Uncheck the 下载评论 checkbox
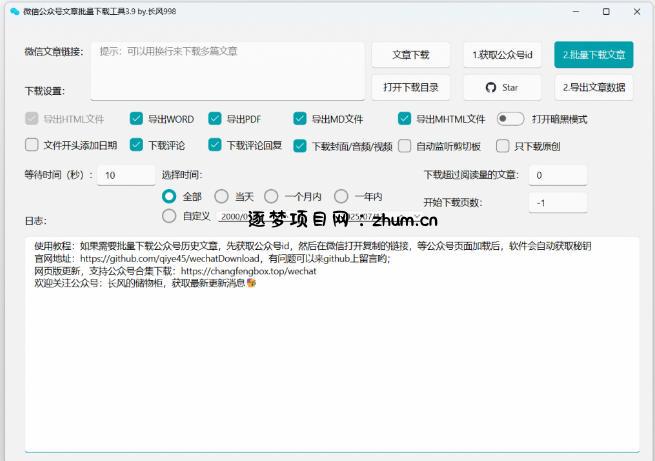The image size is (655, 461). pos(136,145)
